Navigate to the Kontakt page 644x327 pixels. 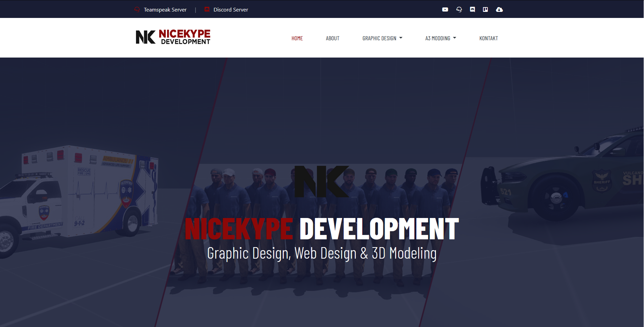pyautogui.click(x=488, y=38)
